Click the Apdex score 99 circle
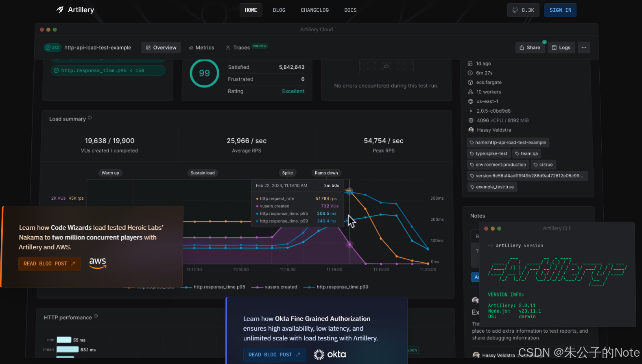 click(x=204, y=73)
